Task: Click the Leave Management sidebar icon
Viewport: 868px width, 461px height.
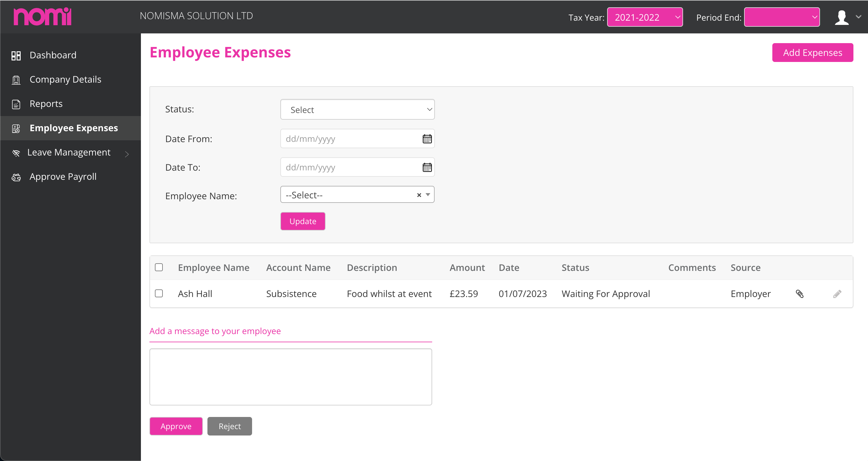Action: point(16,152)
